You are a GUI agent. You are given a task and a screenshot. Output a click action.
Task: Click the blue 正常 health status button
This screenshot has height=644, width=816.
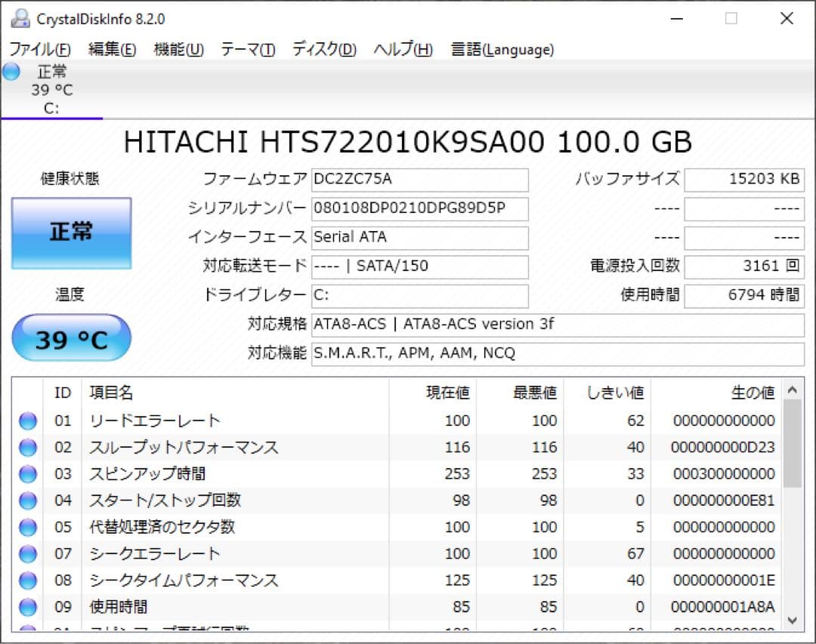(x=70, y=233)
